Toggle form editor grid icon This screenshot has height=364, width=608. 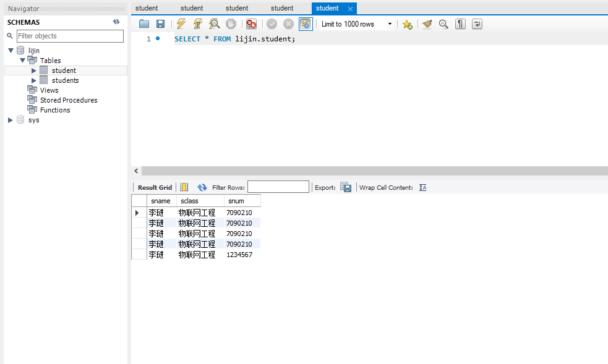(184, 187)
